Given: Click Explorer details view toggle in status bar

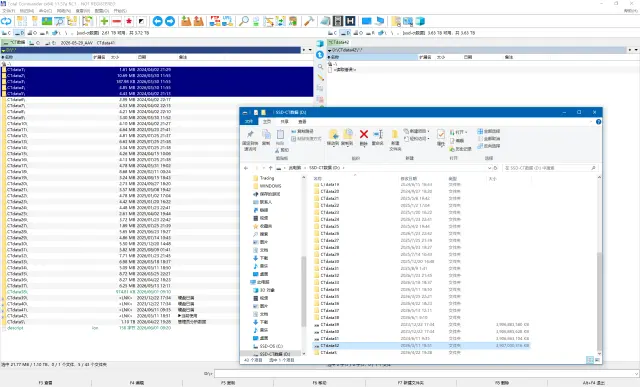Looking at the screenshot, I should pyautogui.click(x=590, y=360).
